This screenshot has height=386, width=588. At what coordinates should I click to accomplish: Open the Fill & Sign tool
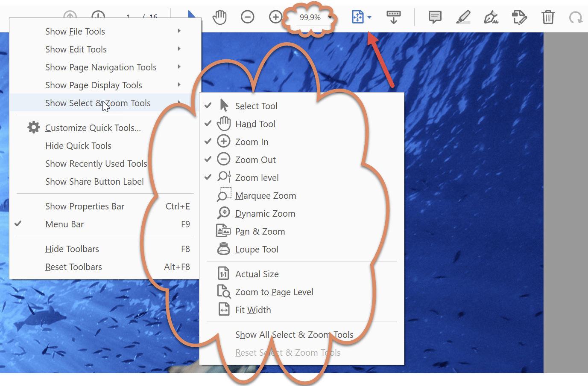point(491,17)
